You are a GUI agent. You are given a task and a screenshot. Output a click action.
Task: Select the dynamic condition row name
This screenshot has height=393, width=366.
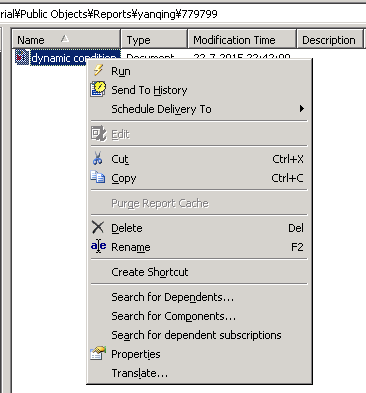click(75, 58)
